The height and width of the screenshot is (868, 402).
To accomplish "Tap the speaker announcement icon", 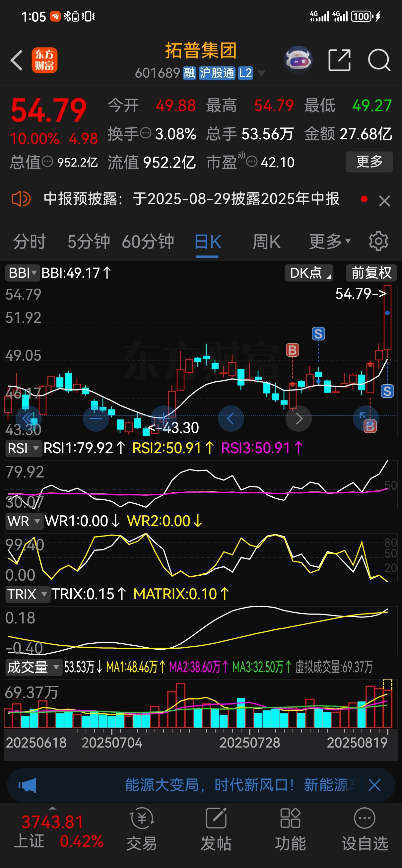I will pos(21,199).
